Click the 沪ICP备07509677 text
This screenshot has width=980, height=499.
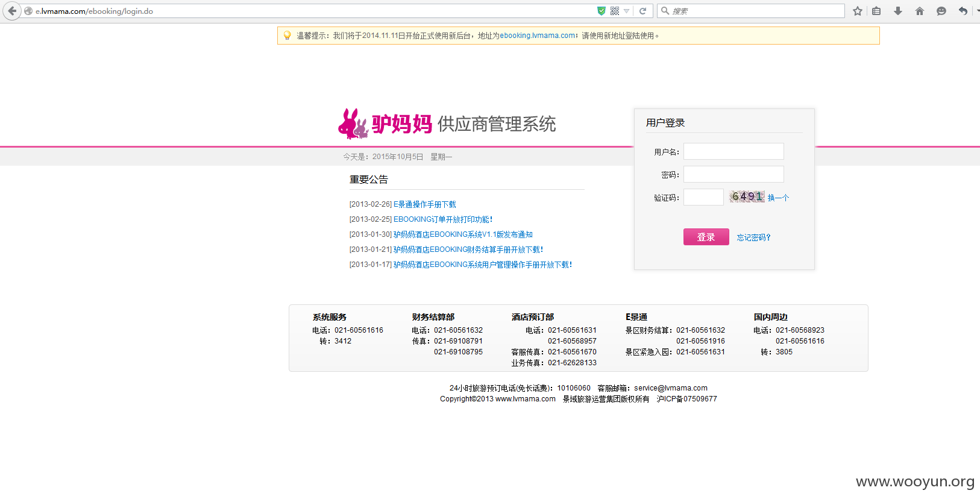point(686,399)
